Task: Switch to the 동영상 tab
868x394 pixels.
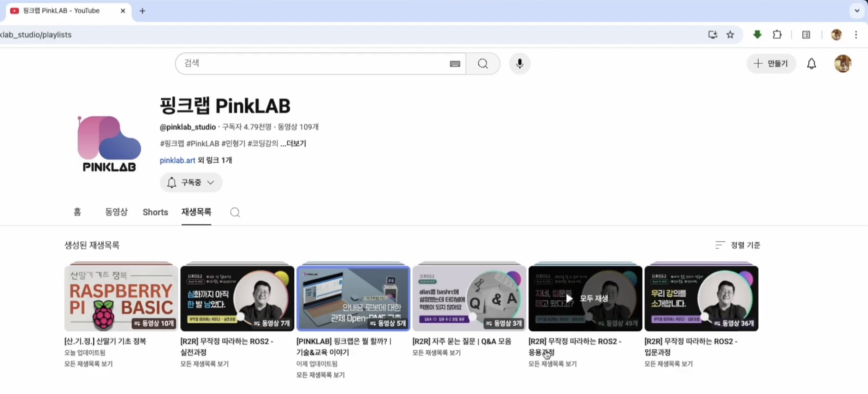Action: [116, 212]
